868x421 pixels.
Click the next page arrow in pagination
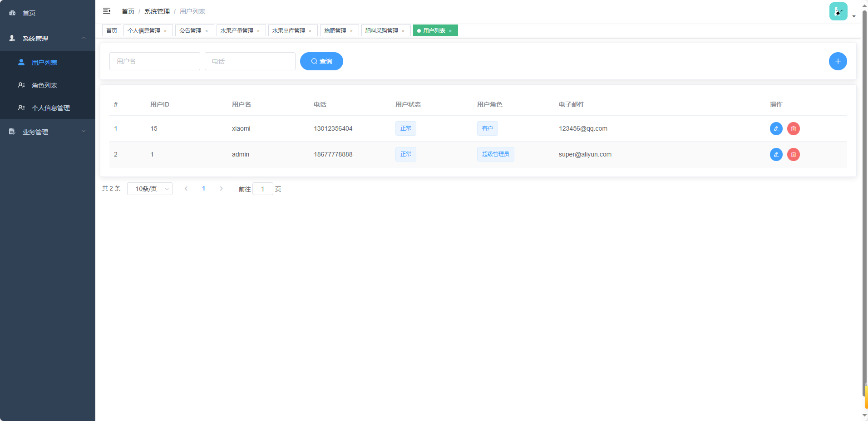(x=221, y=189)
